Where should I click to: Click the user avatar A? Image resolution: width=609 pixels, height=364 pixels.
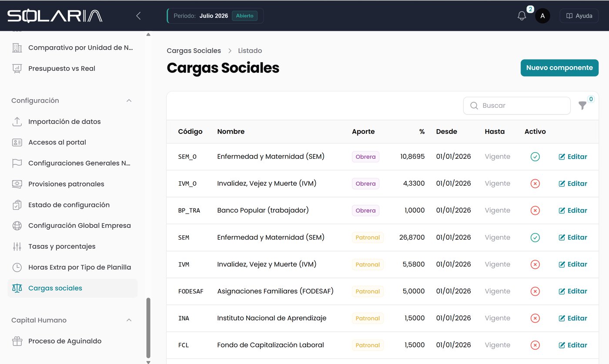click(x=542, y=16)
